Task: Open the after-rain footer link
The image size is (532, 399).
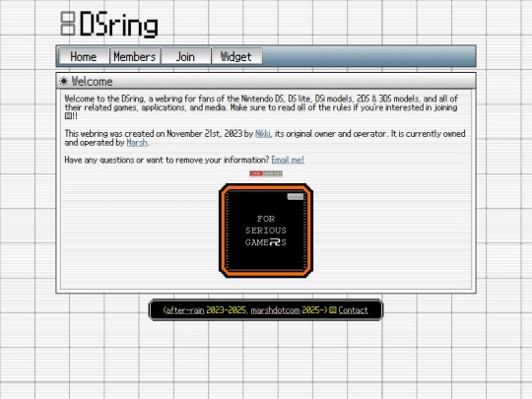Action: [185, 310]
